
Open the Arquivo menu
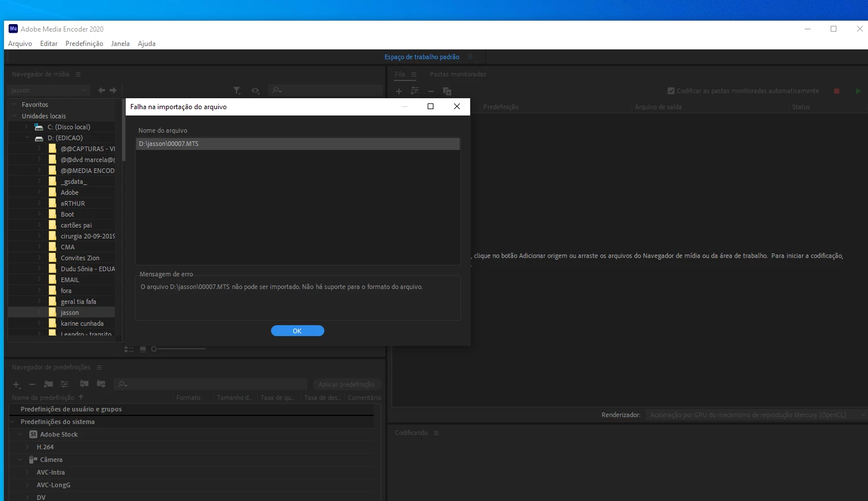(x=20, y=44)
